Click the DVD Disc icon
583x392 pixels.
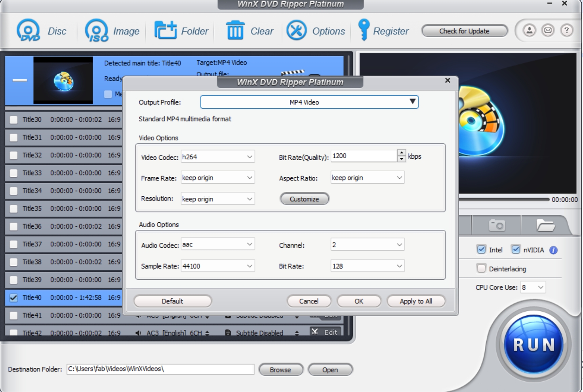click(28, 30)
